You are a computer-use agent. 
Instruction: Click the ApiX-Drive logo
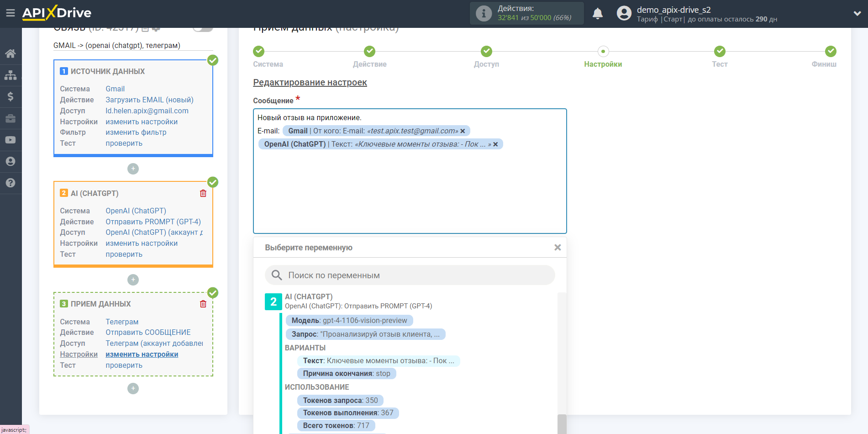[57, 13]
